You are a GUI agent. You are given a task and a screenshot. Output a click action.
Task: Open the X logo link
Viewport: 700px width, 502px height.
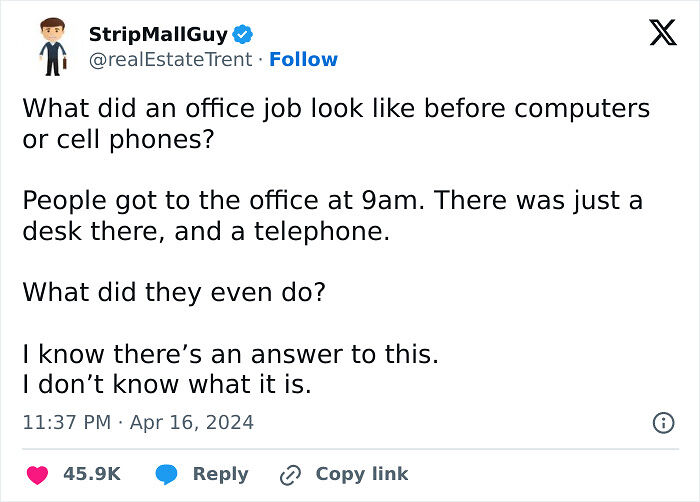coord(655,34)
